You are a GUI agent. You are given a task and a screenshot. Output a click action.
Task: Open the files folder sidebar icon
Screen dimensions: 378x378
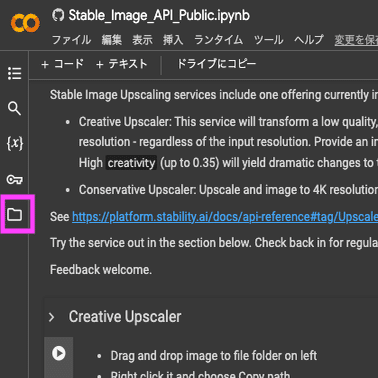click(x=14, y=214)
